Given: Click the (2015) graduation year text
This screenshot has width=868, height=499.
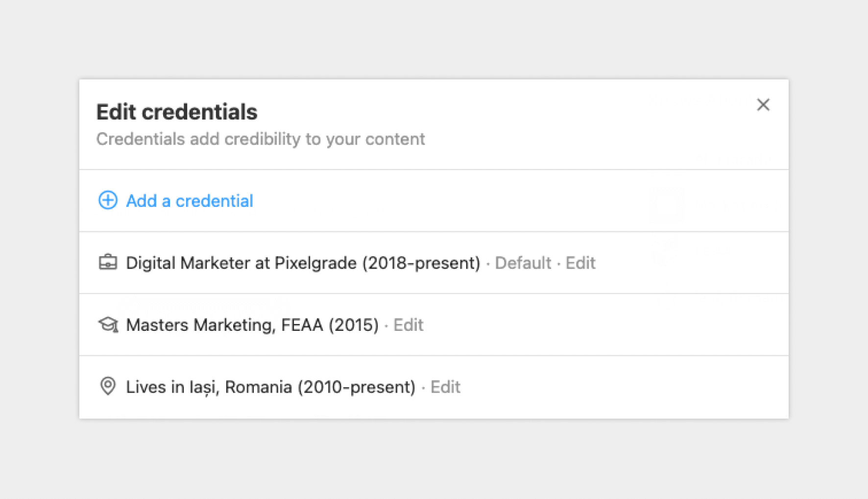Looking at the screenshot, I should click(x=354, y=325).
